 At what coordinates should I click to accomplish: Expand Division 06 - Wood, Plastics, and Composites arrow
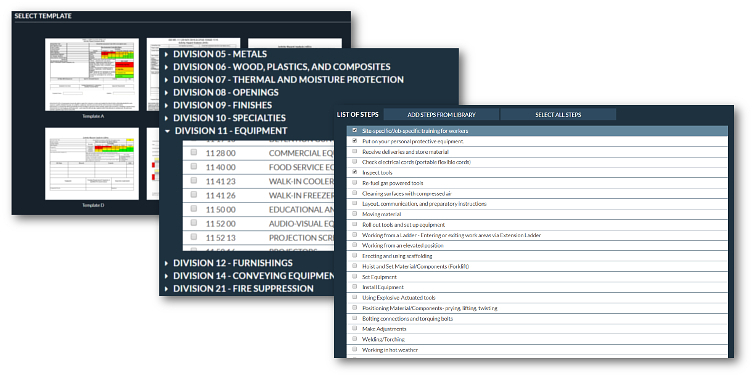coord(166,67)
